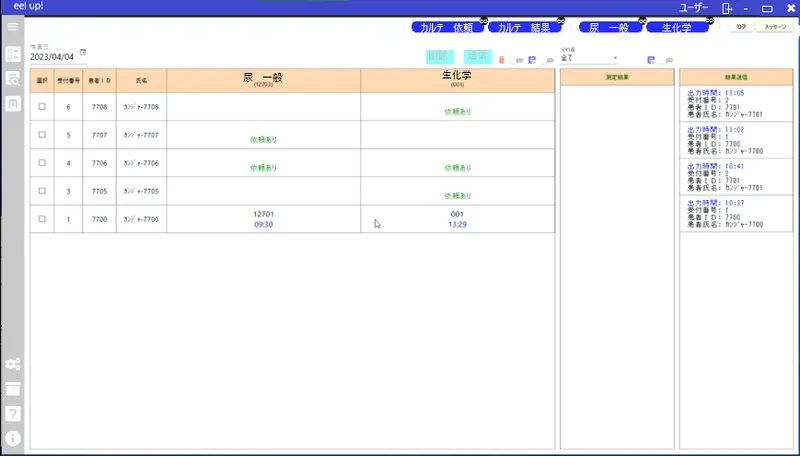Open the hamburger menu in the sidebar
Viewport: 800px width, 458px height.
(x=13, y=27)
